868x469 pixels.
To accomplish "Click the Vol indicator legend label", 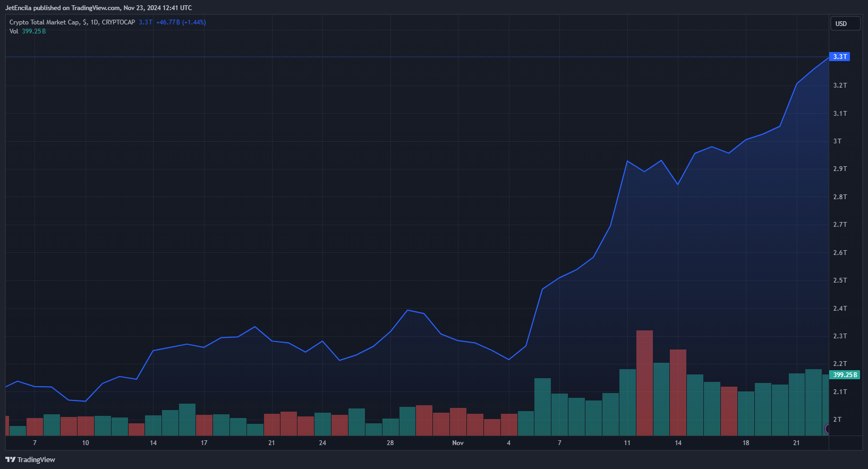I will tap(14, 31).
